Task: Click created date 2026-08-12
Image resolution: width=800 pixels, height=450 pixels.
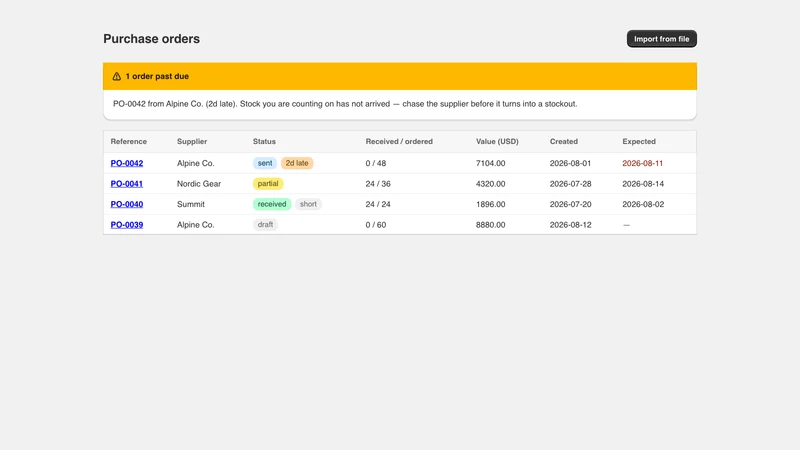Action: (x=570, y=224)
